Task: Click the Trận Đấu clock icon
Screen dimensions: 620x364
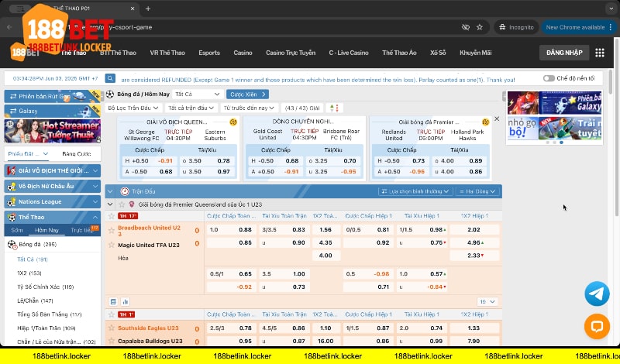Action: (x=125, y=191)
